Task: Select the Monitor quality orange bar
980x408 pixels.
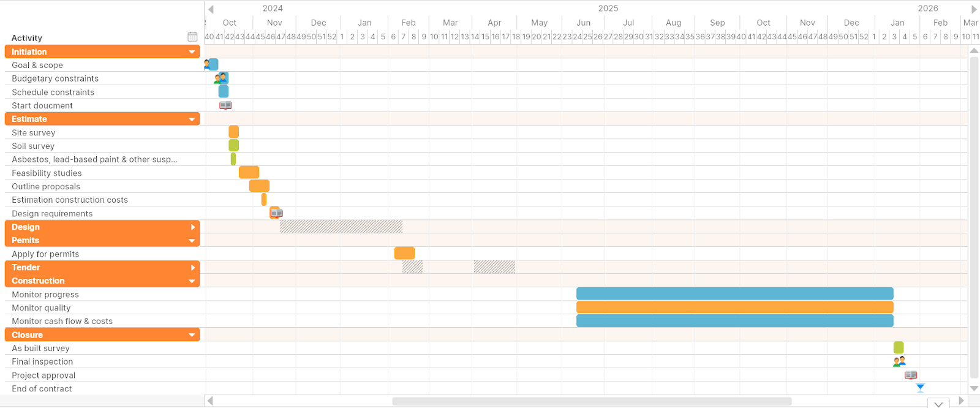Action: click(x=735, y=307)
